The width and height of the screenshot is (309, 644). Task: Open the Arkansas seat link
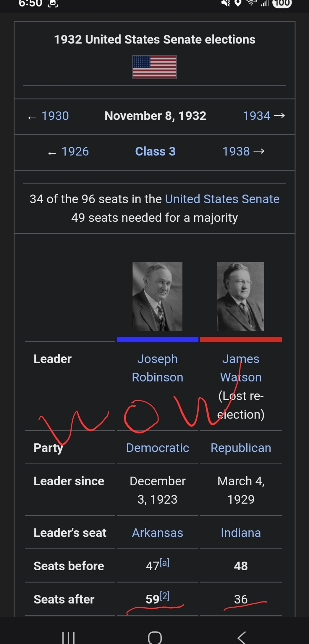tap(158, 533)
